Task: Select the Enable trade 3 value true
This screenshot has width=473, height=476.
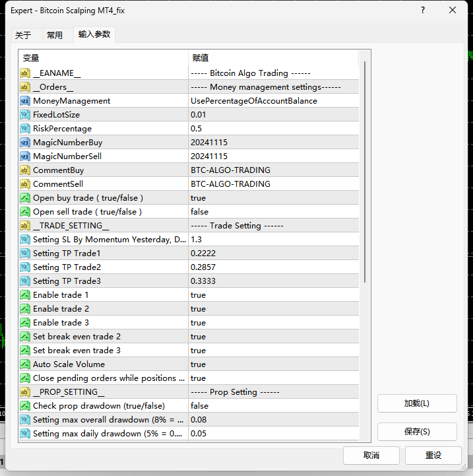Action: 198,323
